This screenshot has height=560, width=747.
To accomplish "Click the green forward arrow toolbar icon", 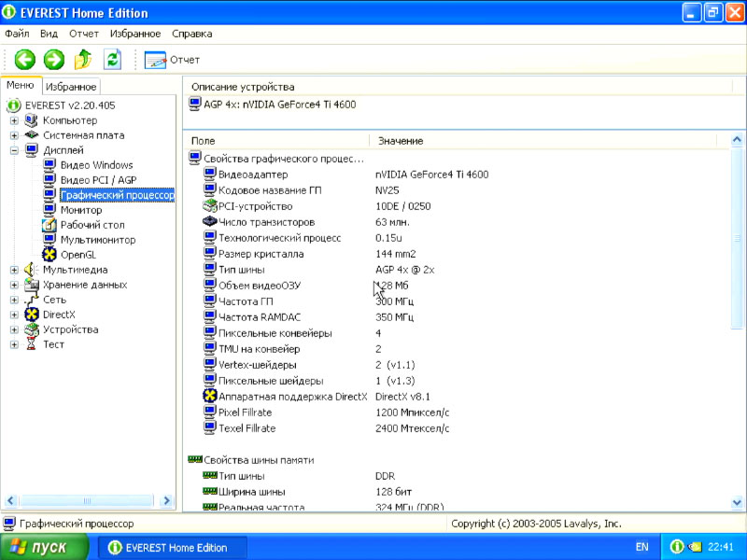I will (54, 60).
